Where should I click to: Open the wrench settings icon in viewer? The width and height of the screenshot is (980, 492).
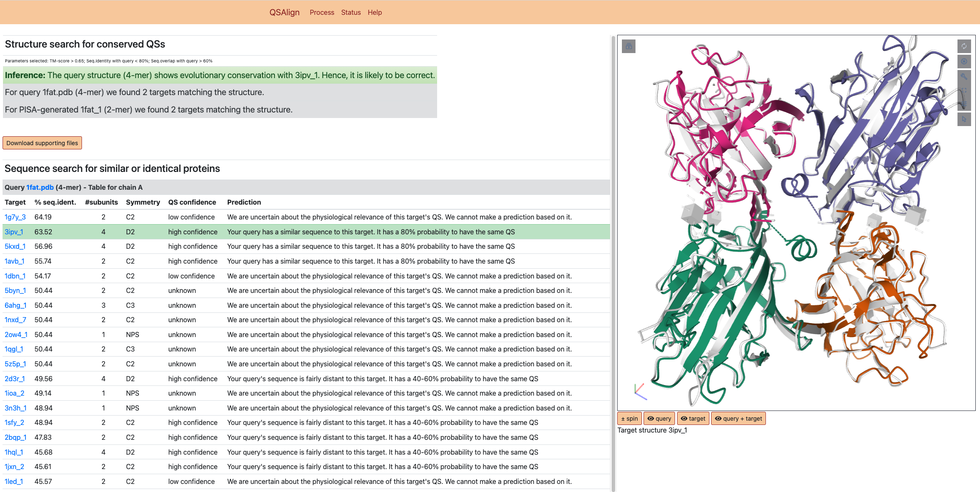click(964, 76)
